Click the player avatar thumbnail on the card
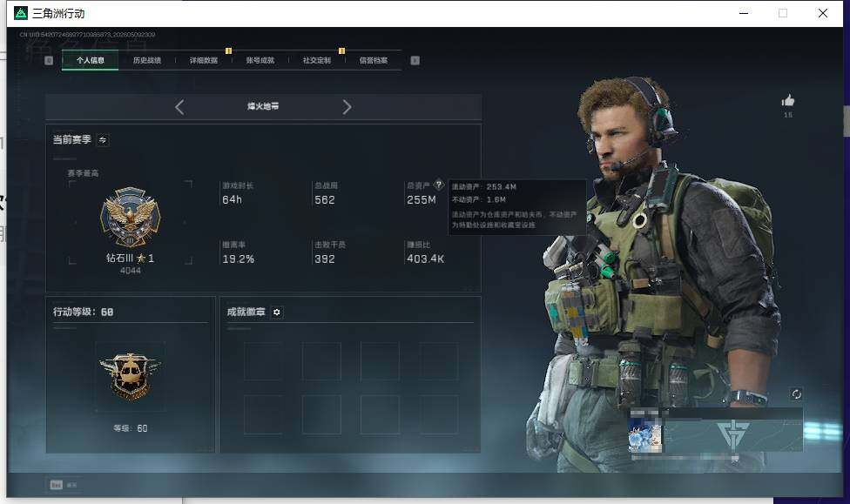 [x=645, y=436]
